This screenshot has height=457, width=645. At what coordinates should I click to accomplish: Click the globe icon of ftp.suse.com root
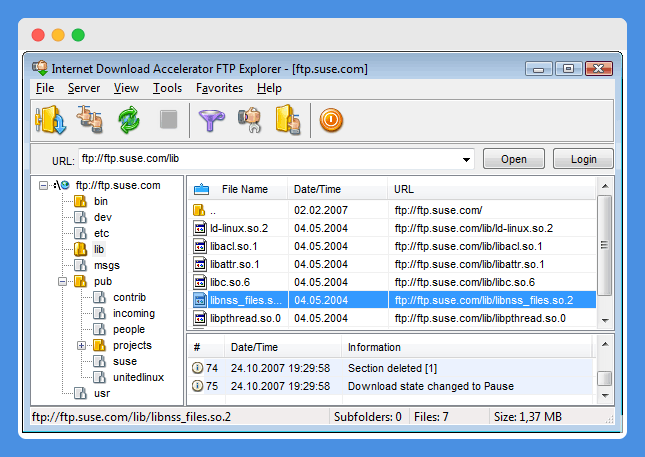65,185
